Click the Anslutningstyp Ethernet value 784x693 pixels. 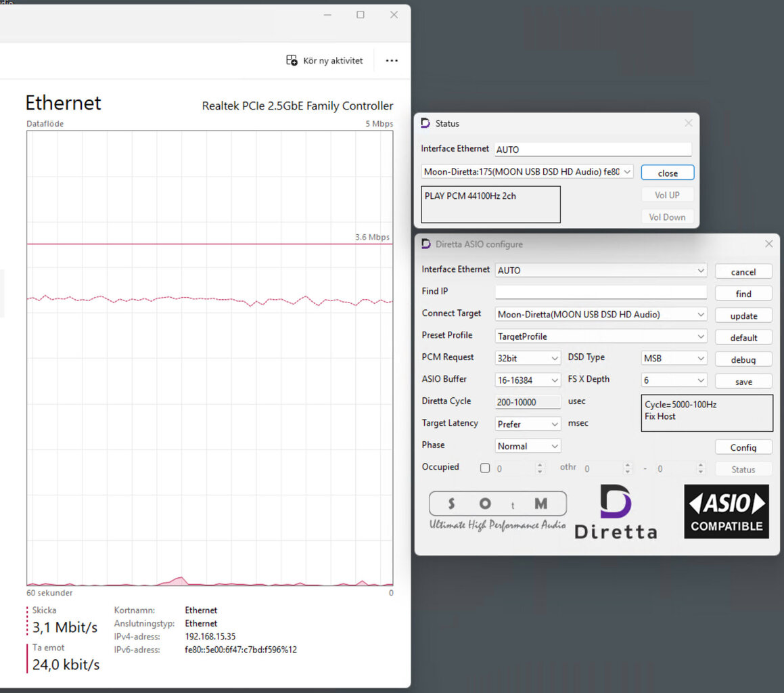click(201, 623)
